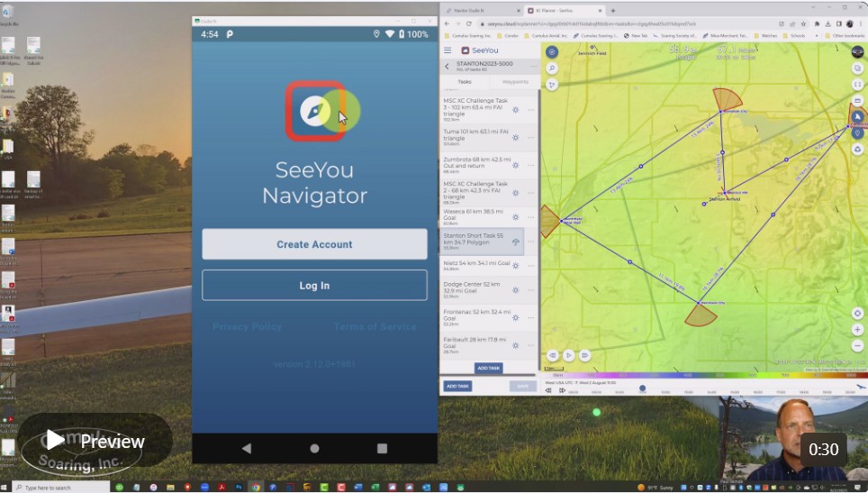This screenshot has height=493, width=868.
Task: Open the Privacy Policy link
Action: 247,327
